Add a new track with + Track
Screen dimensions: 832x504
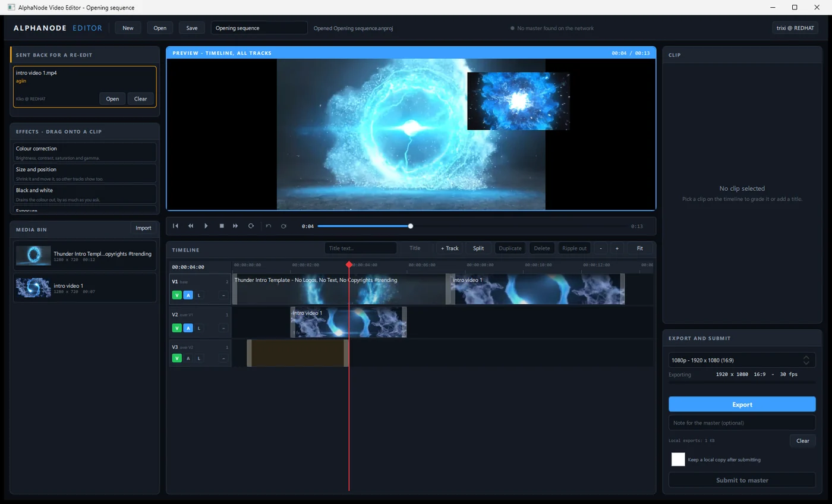pyautogui.click(x=449, y=248)
